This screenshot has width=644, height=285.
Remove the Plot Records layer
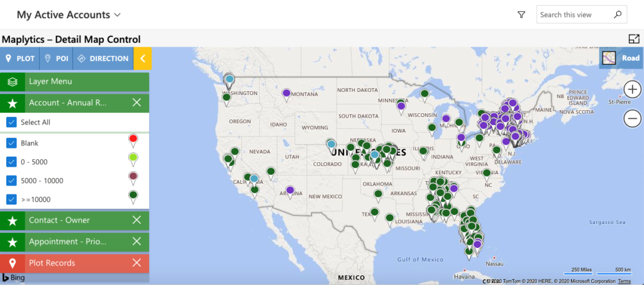pyautogui.click(x=136, y=263)
